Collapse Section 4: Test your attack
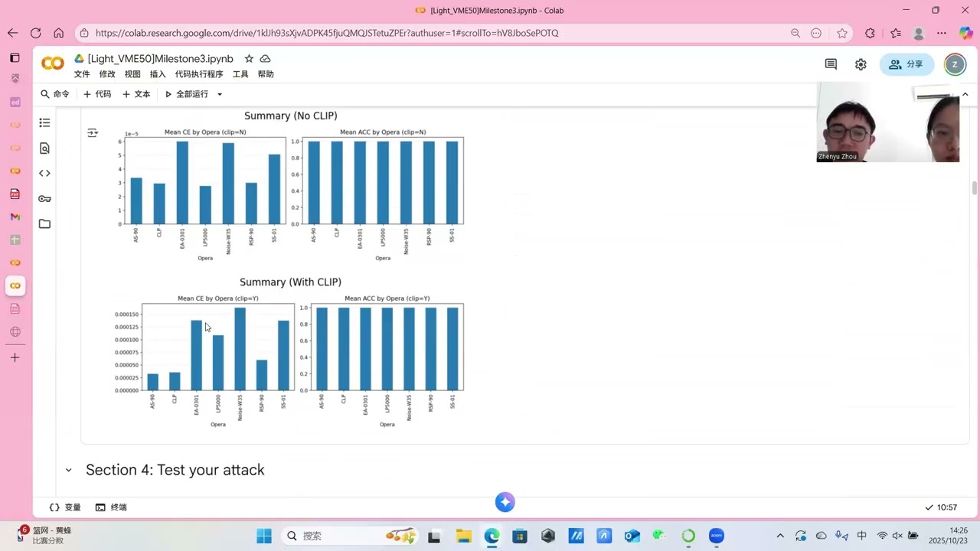This screenshot has width=980, height=551. (x=68, y=470)
